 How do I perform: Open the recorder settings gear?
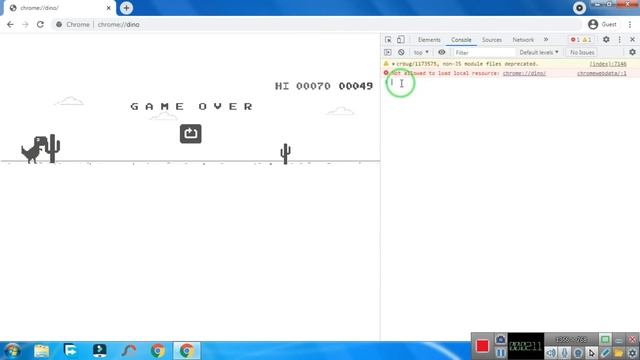pos(632,353)
